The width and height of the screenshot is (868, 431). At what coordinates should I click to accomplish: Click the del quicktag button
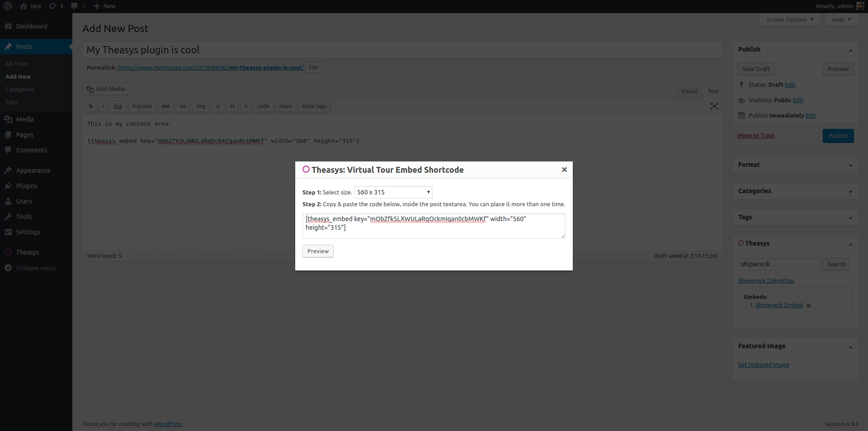click(165, 106)
